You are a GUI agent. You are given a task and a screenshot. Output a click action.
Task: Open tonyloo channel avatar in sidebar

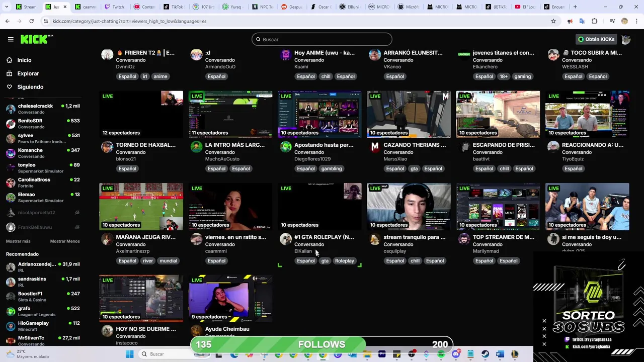pyautogui.click(x=11, y=168)
